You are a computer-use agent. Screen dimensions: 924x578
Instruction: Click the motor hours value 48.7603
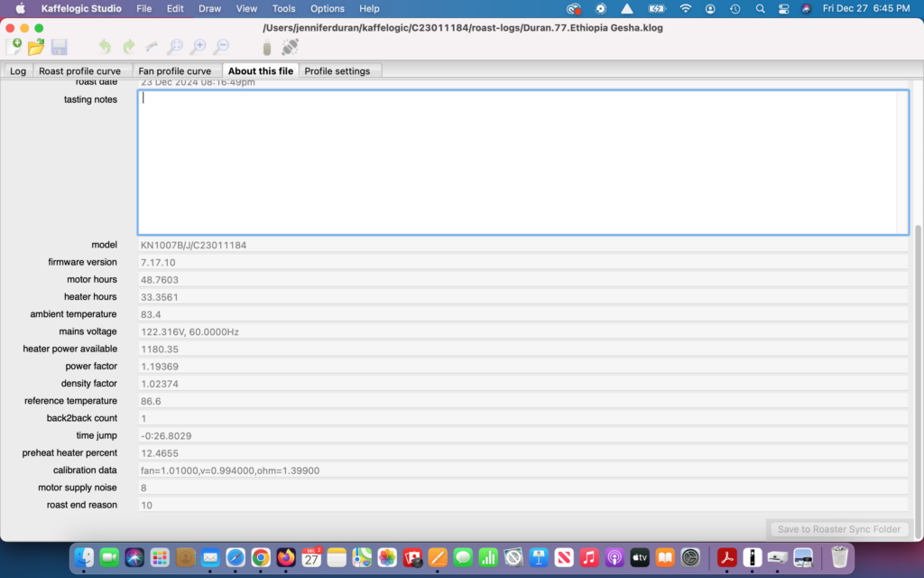click(522, 280)
